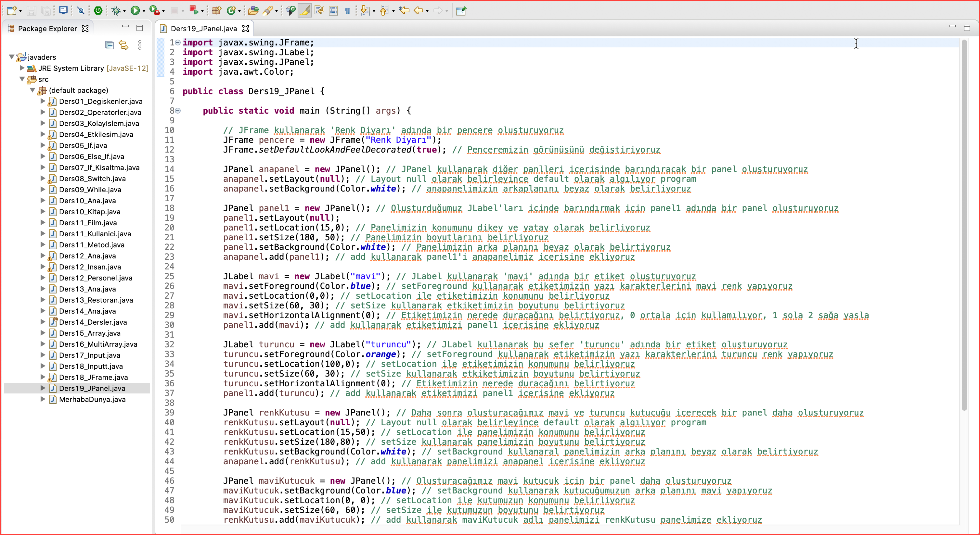Maximize the editor area

[x=967, y=28]
